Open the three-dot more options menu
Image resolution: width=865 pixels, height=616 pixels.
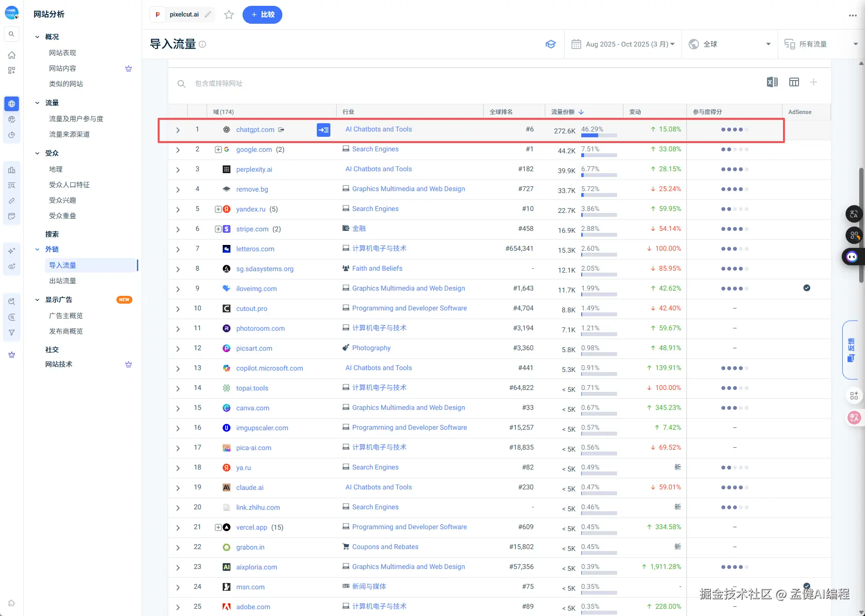pos(852,16)
